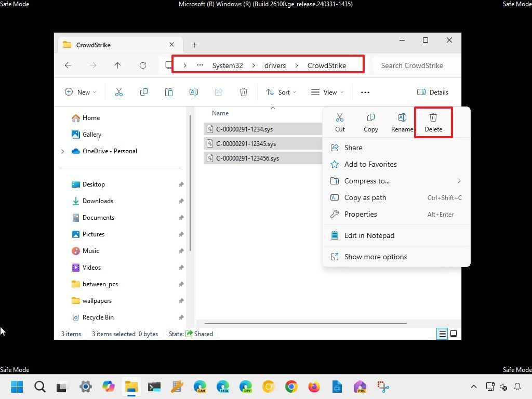Select Show more options
This screenshot has height=399, width=532.
point(375,256)
